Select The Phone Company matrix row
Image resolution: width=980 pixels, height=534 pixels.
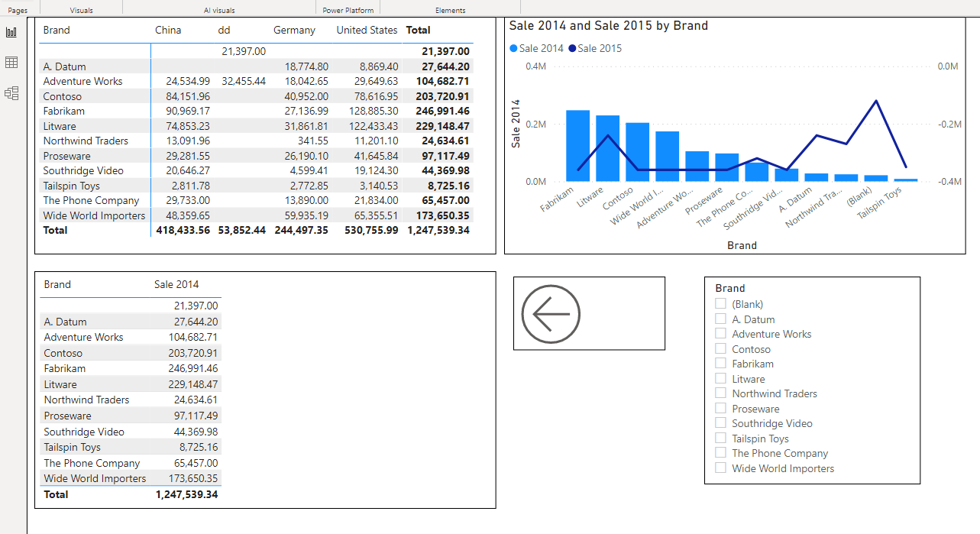pos(256,200)
